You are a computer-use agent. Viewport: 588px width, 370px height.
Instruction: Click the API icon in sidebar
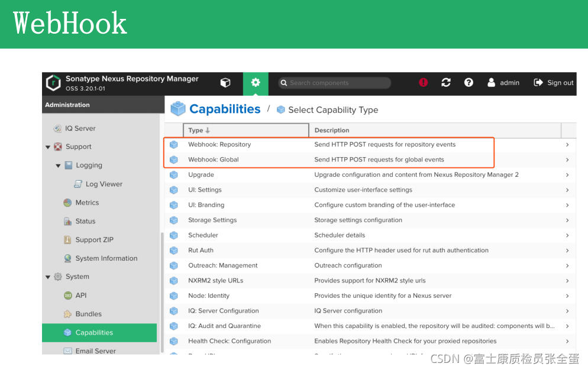point(67,296)
